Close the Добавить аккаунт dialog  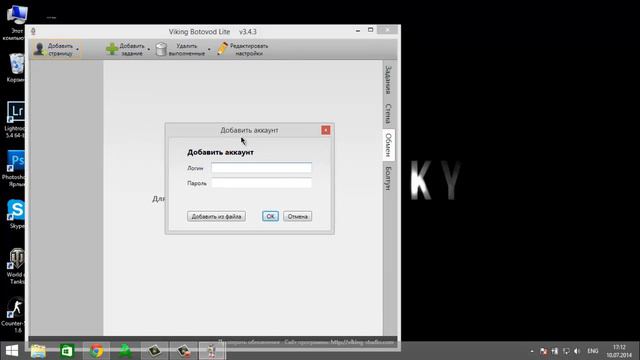tap(326, 130)
